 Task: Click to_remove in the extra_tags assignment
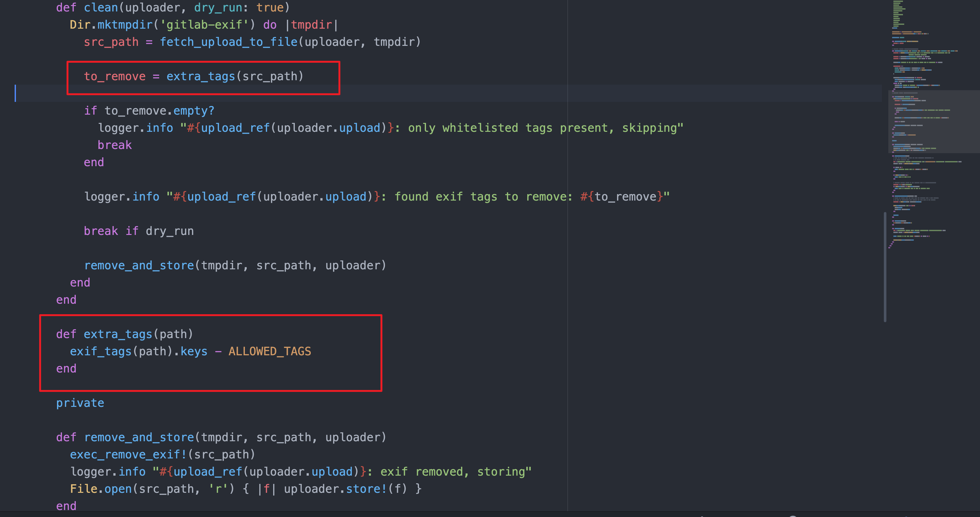tap(115, 76)
